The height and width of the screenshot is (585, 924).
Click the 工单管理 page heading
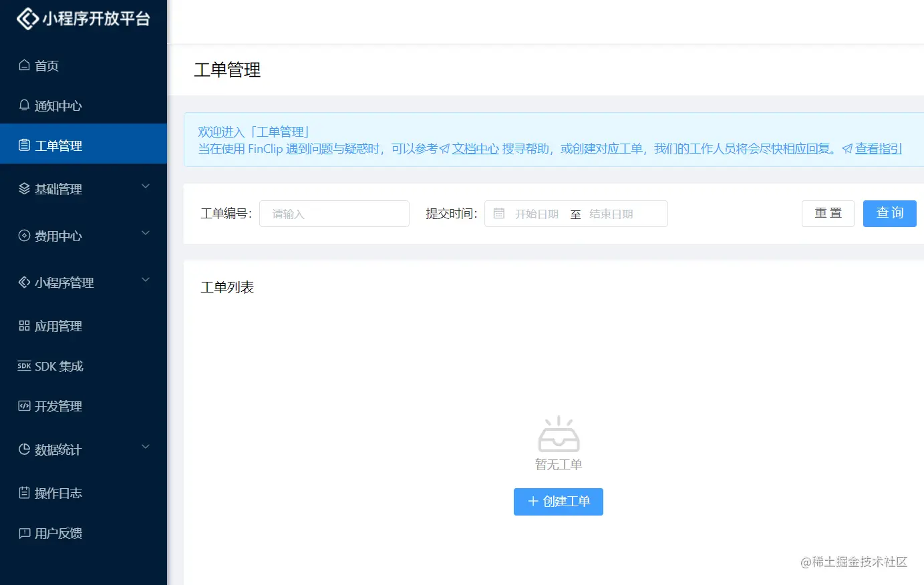click(x=227, y=70)
